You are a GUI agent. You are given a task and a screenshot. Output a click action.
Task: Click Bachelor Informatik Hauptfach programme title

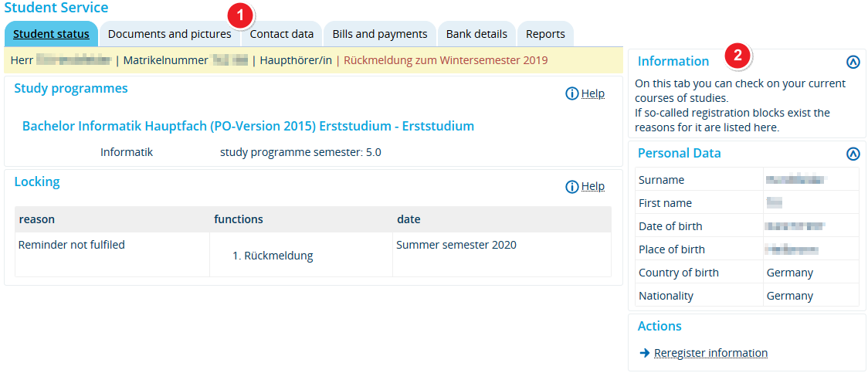pos(248,126)
